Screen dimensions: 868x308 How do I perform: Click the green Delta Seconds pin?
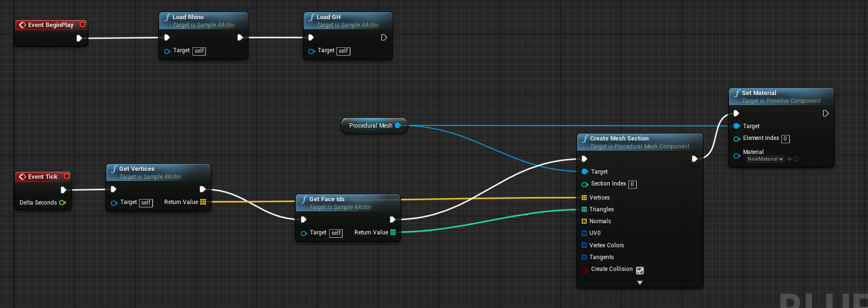coord(62,202)
